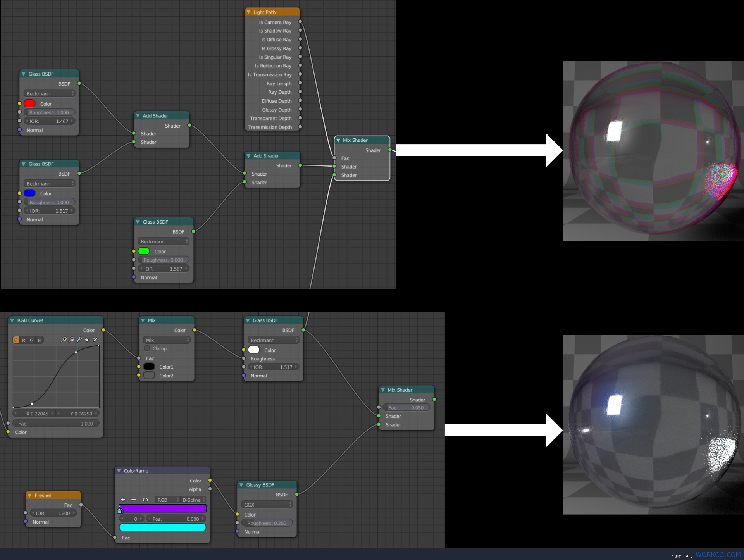The image size is (744, 560).
Task: Click the Ray Depth output socket
Action: coord(300,92)
